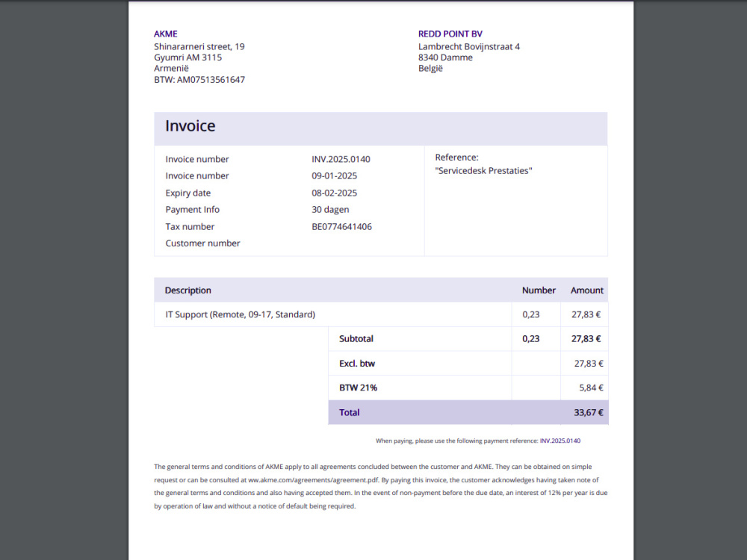Click the Excl. btw label
Viewport: 747px width, 560px height.
pos(357,364)
